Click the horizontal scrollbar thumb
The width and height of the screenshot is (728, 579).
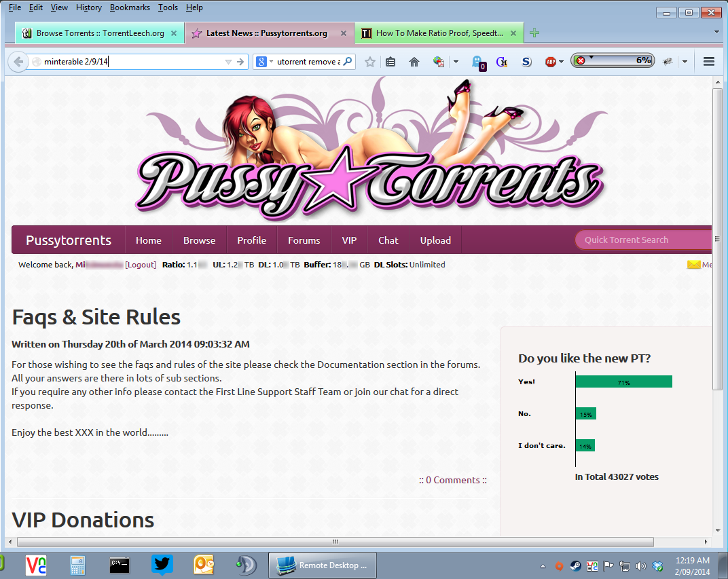335,542
